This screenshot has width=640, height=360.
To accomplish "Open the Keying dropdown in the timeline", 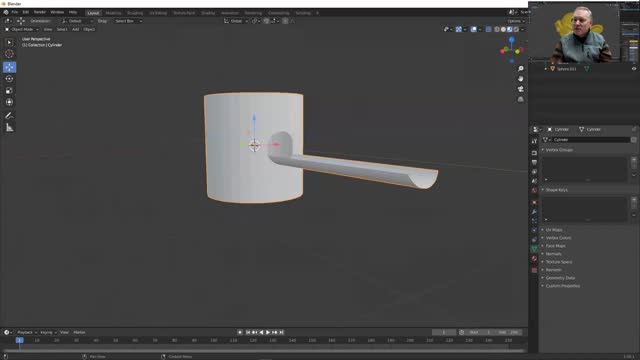I will pos(48,333).
